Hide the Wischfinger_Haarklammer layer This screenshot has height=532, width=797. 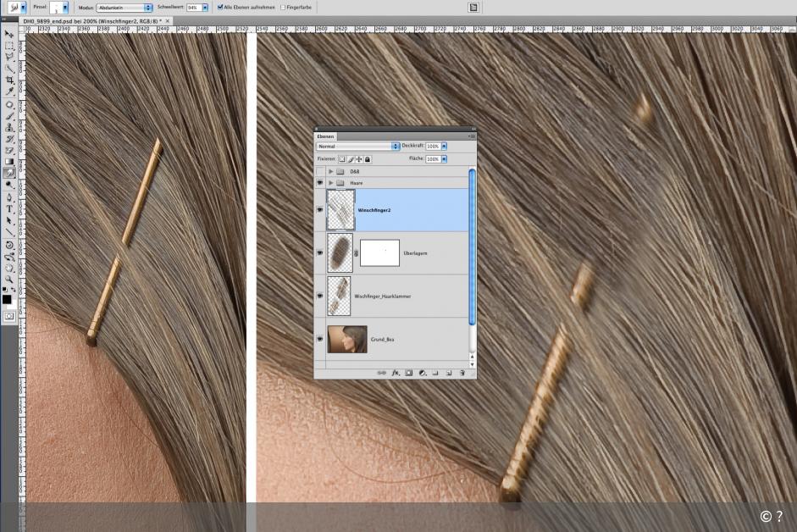[x=320, y=296]
